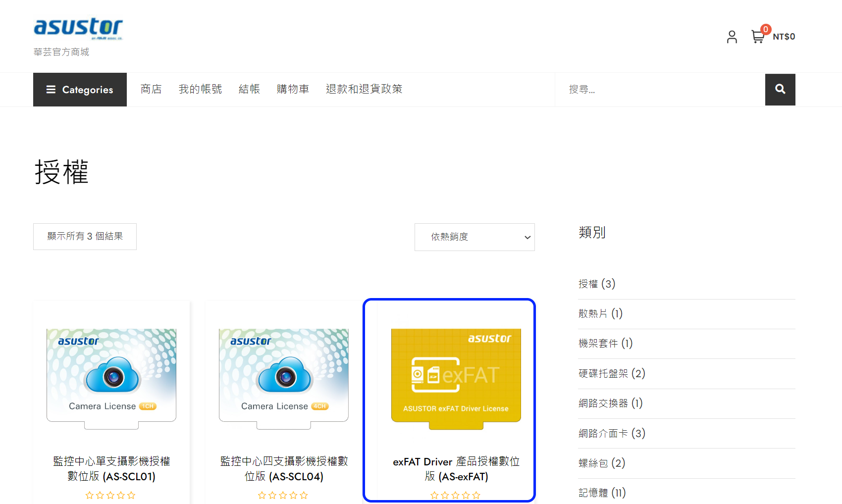Select the 記憶體 (11) category

tap(602, 493)
